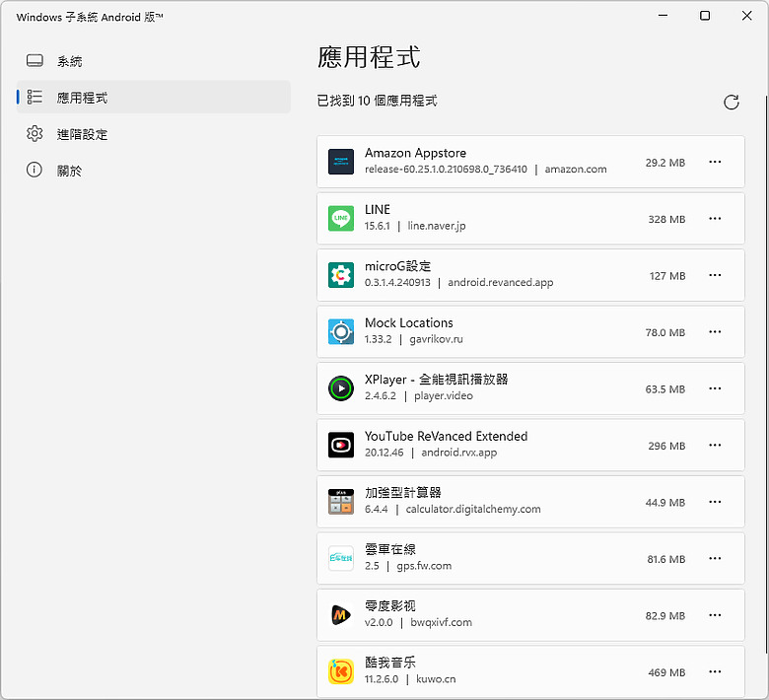Open more options for XPlayer
The height and width of the screenshot is (700, 769).
pyautogui.click(x=715, y=388)
